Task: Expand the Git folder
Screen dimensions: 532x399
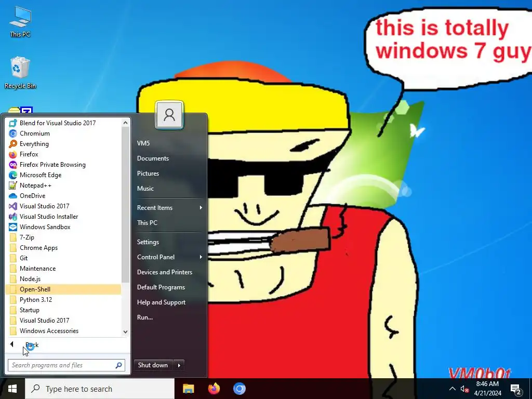Action: [x=63, y=258]
